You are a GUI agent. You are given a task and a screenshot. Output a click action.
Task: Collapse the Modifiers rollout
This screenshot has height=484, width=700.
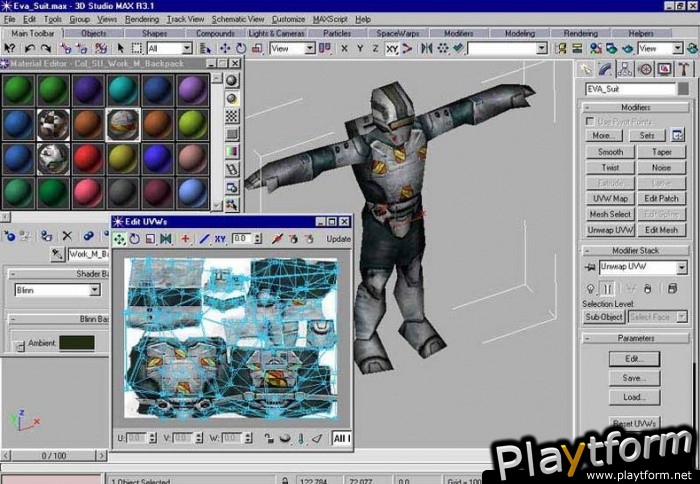coord(636,108)
